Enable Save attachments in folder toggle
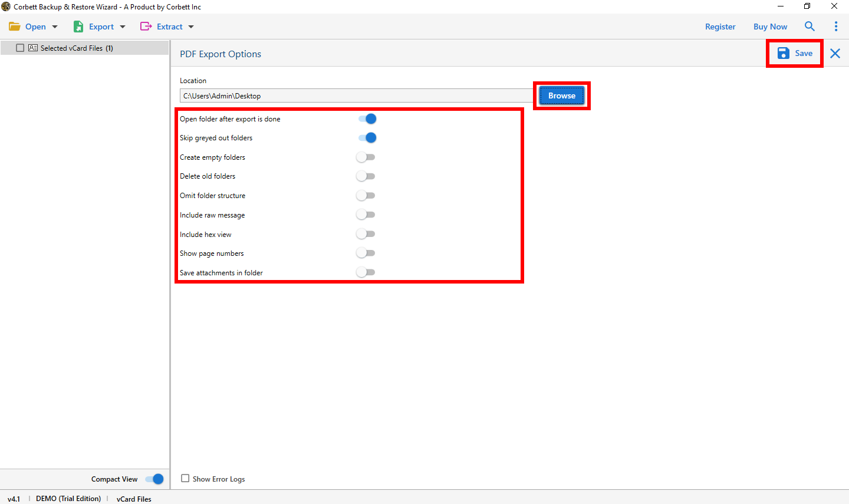 coord(366,272)
